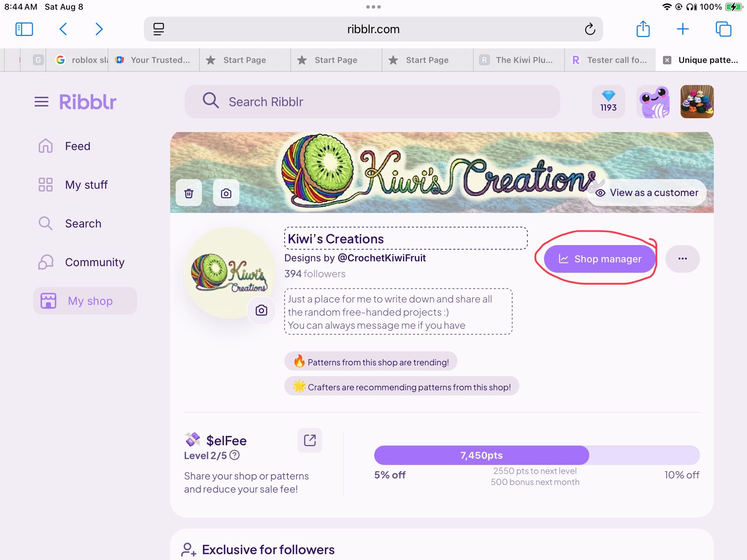Open the @CrochetKiwiFruit designer profile
The width and height of the screenshot is (747, 560).
click(382, 258)
